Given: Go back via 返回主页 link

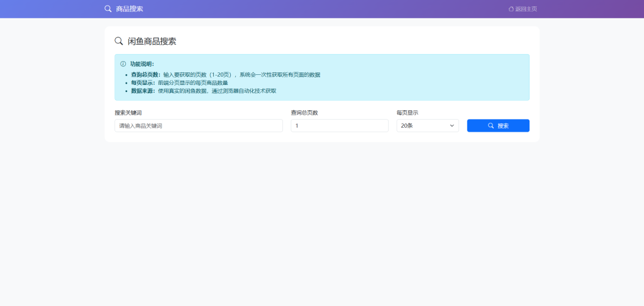Looking at the screenshot, I should 523,9.
